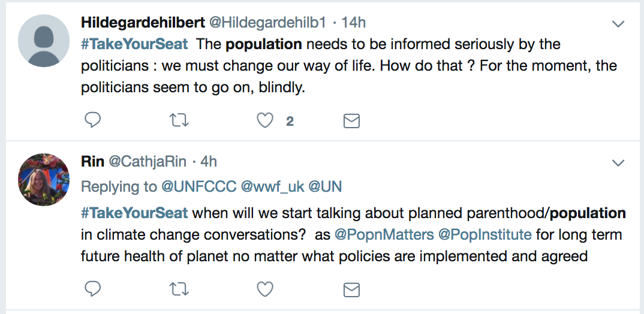Expand the chevron menu on Rin's tweet
The image size is (644, 314).
[618, 163]
